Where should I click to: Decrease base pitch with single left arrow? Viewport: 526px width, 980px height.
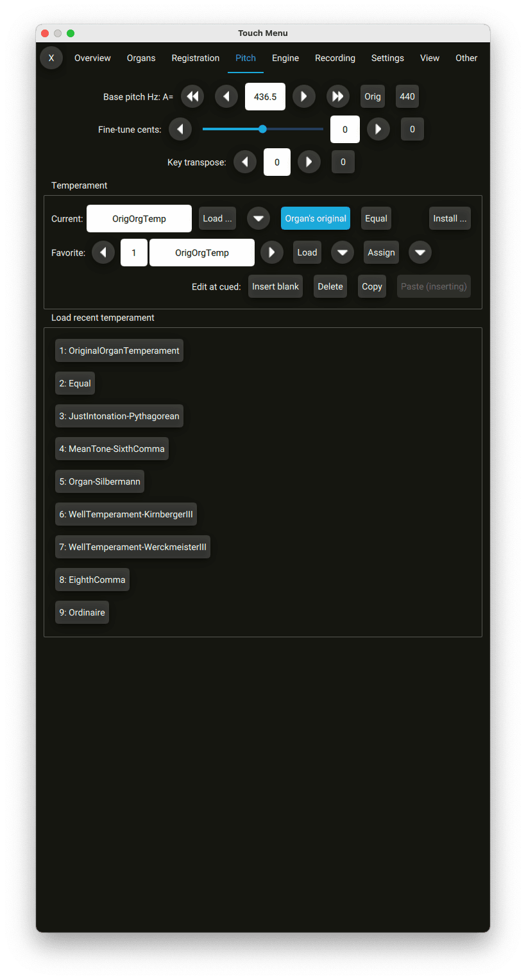[x=226, y=97]
